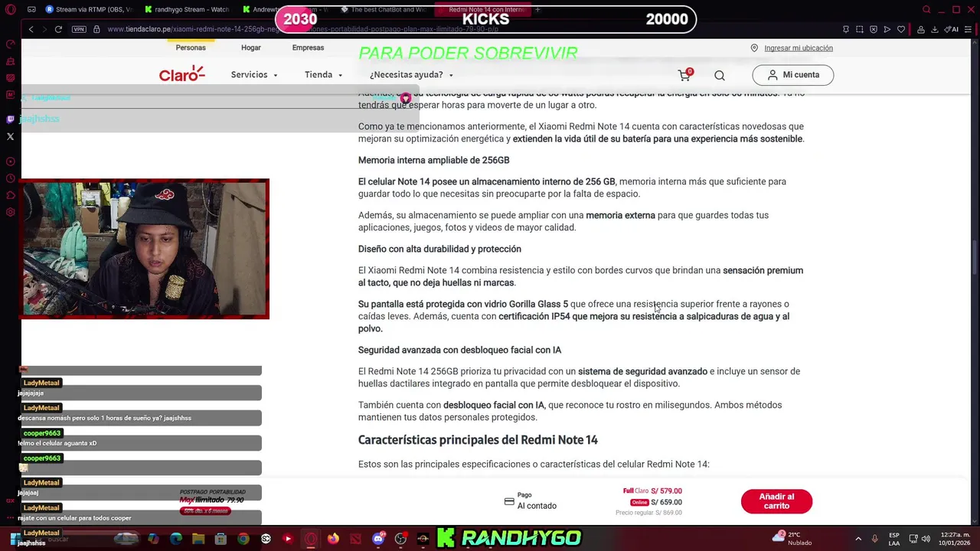Show hidden system tray icons
The image size is (980, 551).
click(x=858, y=539)
